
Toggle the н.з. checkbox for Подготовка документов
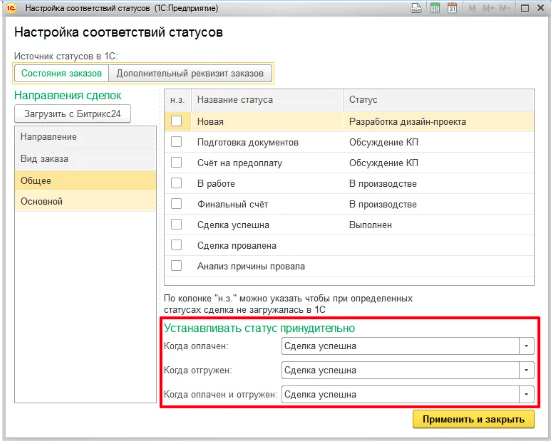point(176,142)
